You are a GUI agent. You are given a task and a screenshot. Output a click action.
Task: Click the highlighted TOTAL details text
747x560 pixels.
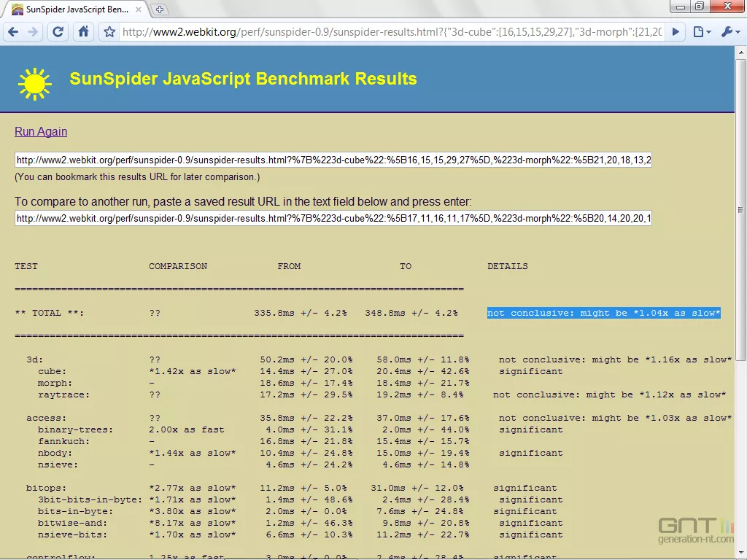pos(603,313)
